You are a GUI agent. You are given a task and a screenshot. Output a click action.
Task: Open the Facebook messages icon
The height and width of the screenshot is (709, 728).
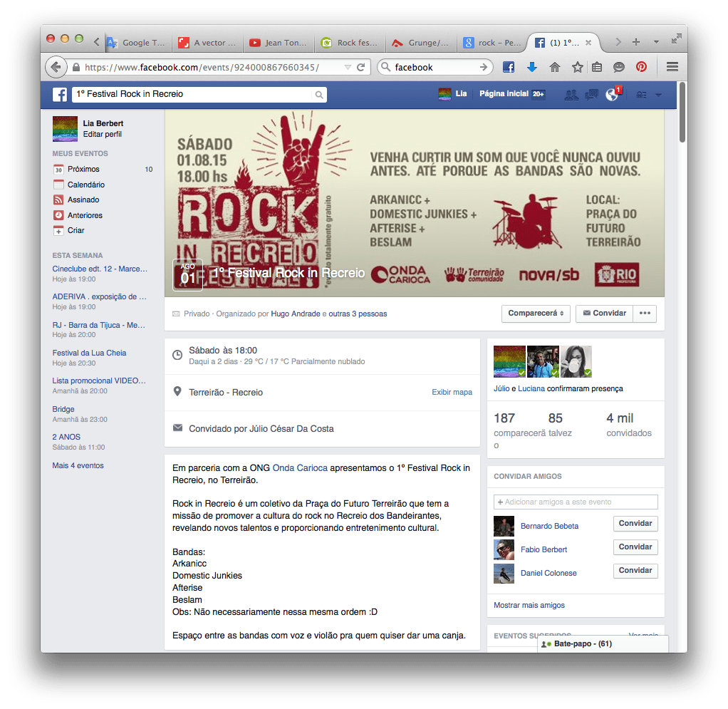click(591, 95)
